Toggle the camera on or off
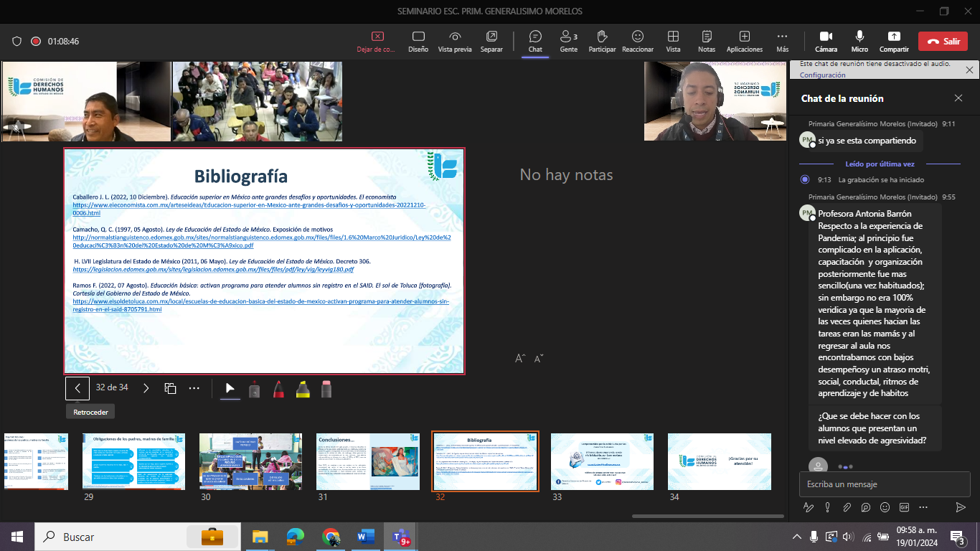This screenshot has height=551, width=980. pyautogui.click(x=826, y=41)
